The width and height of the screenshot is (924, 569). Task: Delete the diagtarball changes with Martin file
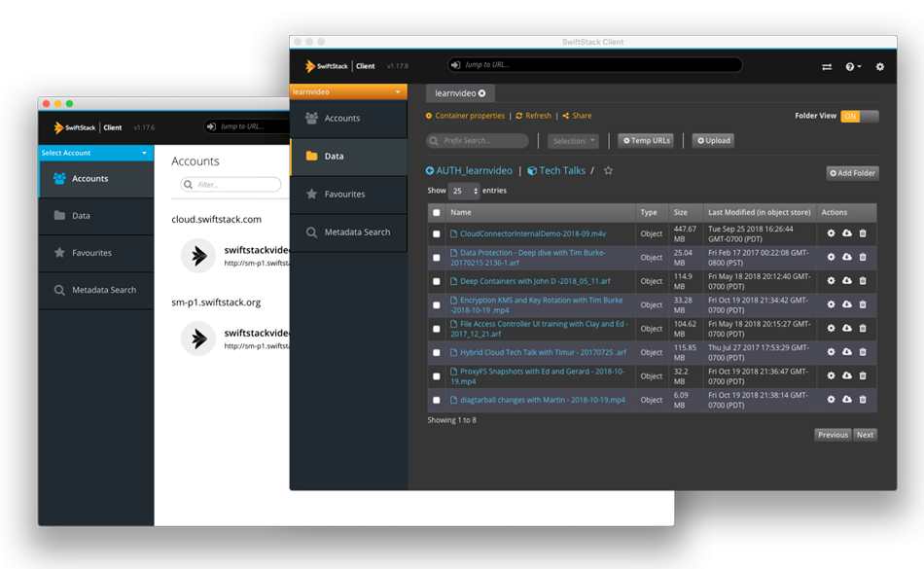863,399
